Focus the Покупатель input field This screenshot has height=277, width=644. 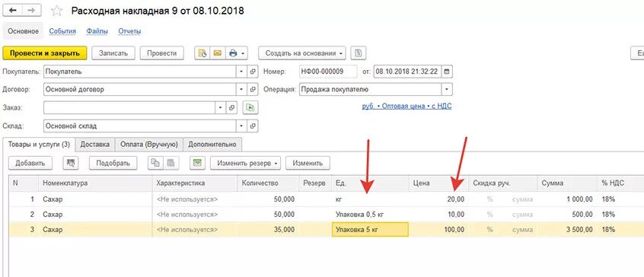pyautogui.click(x=139, y=72)
